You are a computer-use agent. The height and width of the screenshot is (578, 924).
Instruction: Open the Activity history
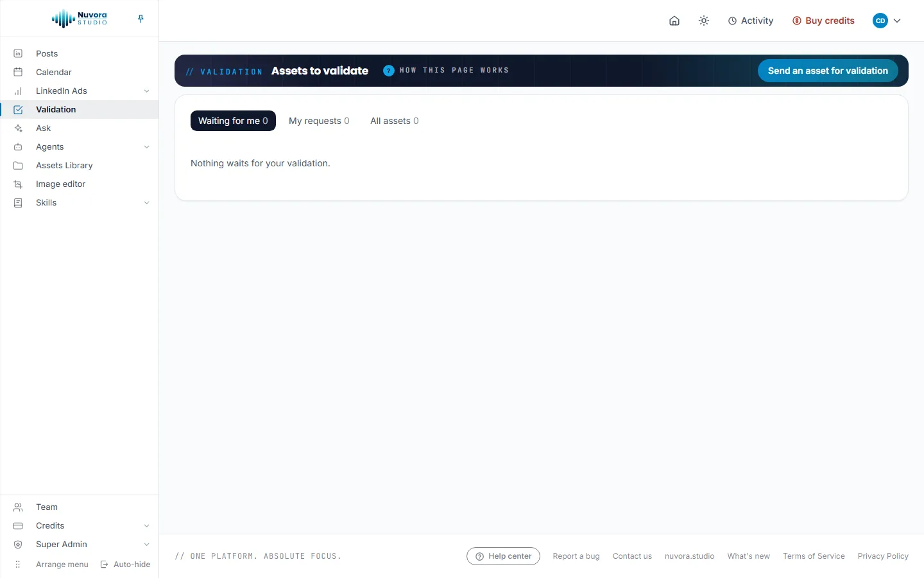pos(751,21)
